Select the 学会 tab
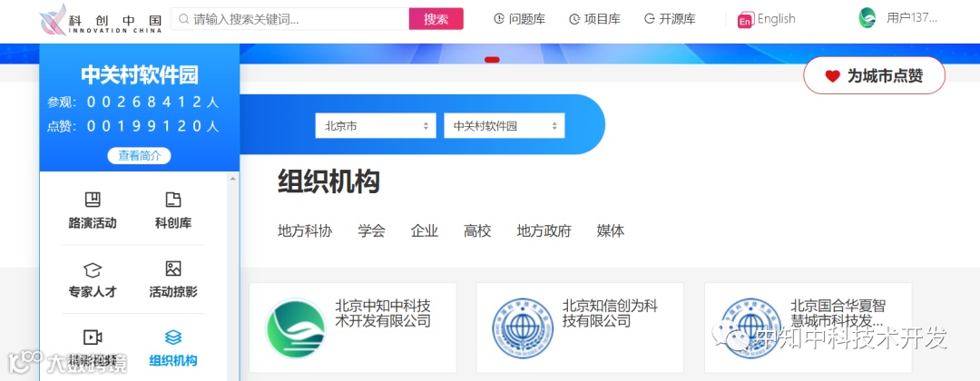Image resolution: width=980 pixels, height=381 pixels. [372, 231]
